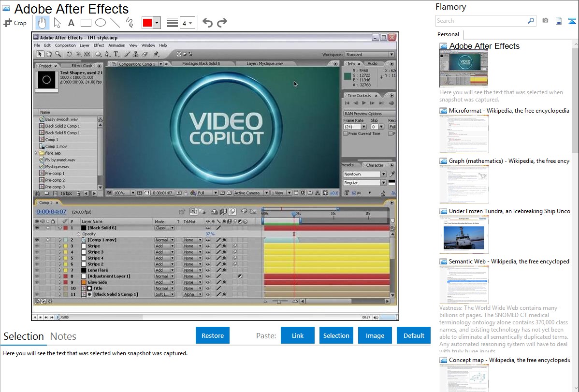Image resolution: width=579 pixels, height=392 pixels.
Task: Open the Newtown font family dropdown
Action: (364, 174)
